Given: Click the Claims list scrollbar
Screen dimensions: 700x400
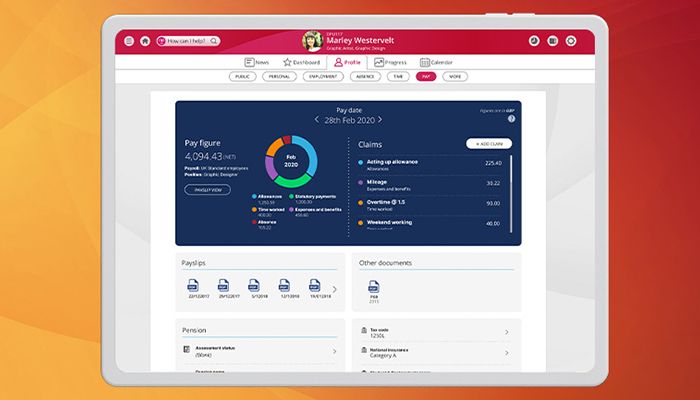Looking at the screenshot, I should [x=511, y=194].
